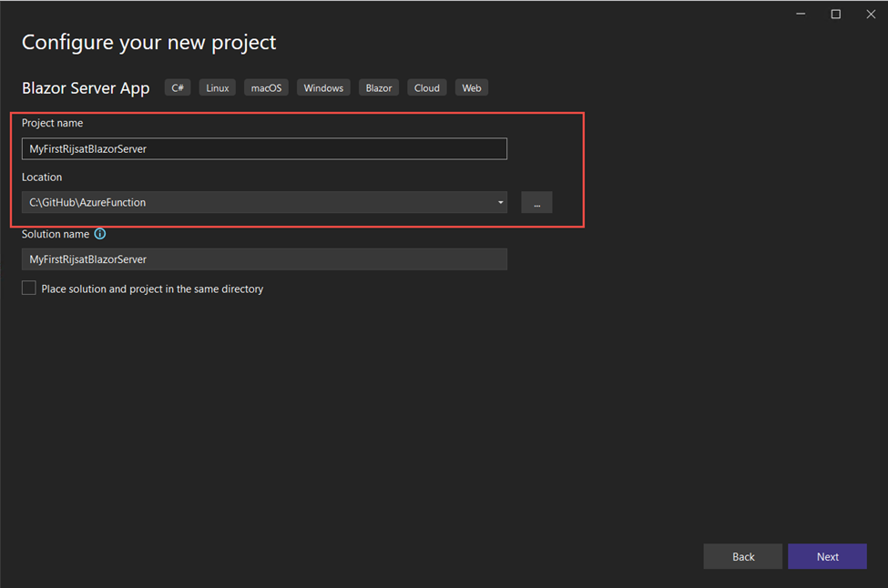Focus the Project name text field
888x588 pixels.
tap(264, 148)
